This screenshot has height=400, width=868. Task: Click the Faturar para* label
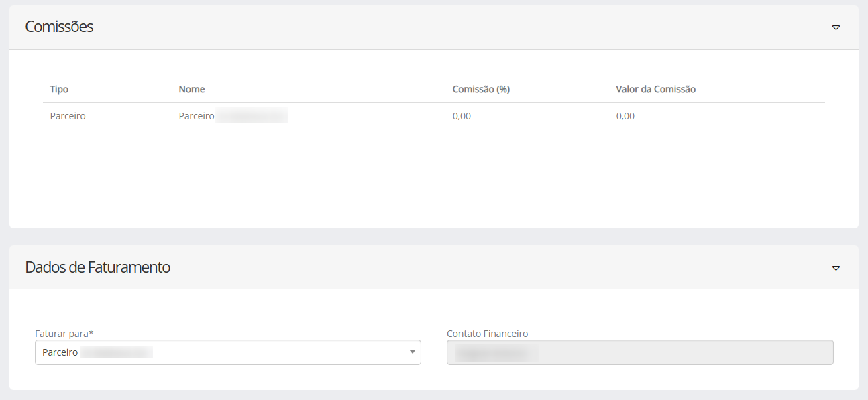pos(64,333)
